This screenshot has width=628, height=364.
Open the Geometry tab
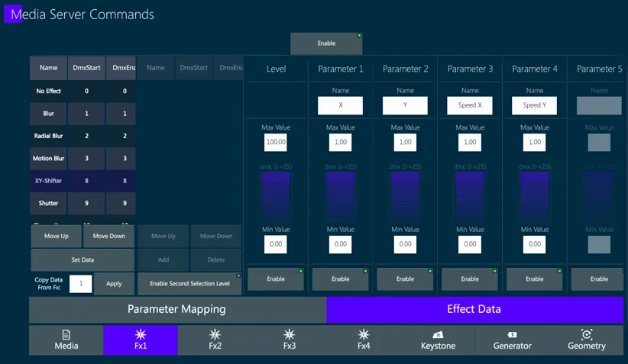[x=587, y=340]
